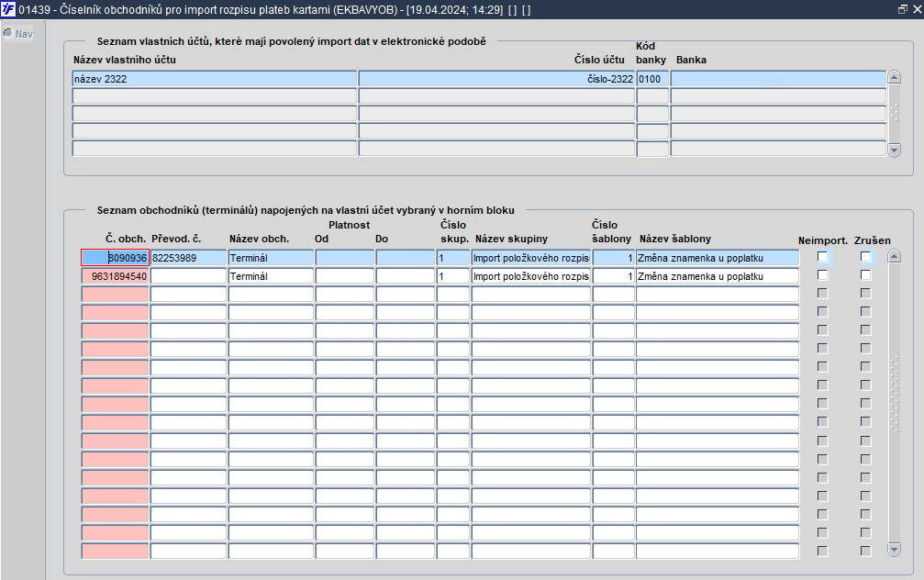Click the restore window icon in title bar

[x=902, y=9]
